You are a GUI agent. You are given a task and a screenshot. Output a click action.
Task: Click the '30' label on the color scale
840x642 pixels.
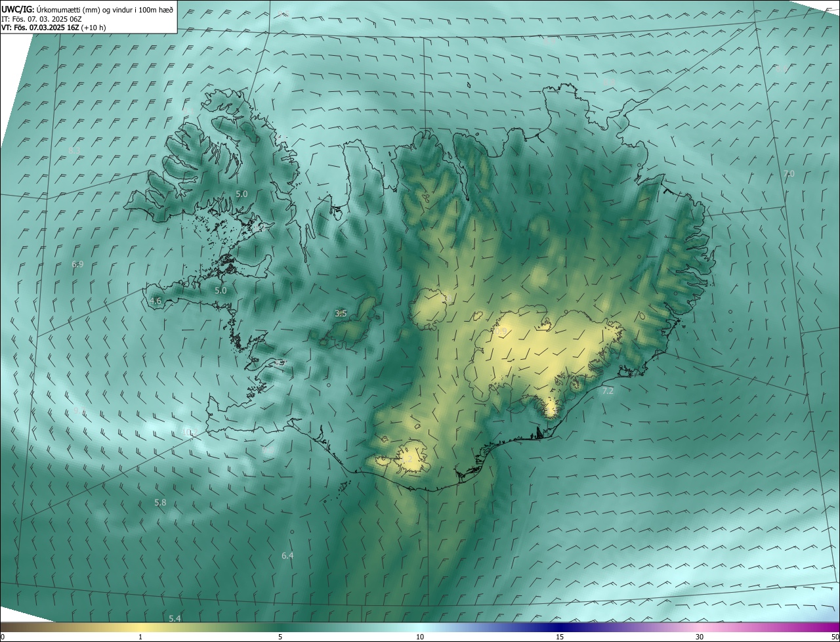pos(700,637)
